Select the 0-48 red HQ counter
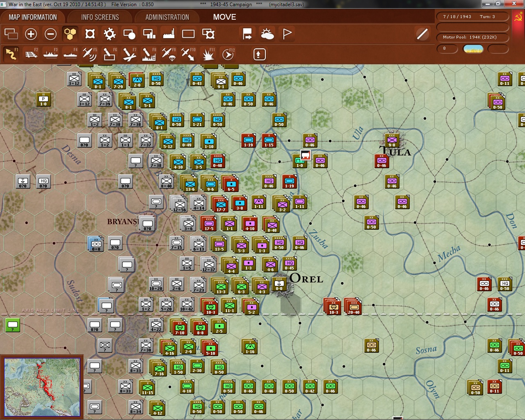The width and height of the screenshot is (525, 420). (218, 162)
